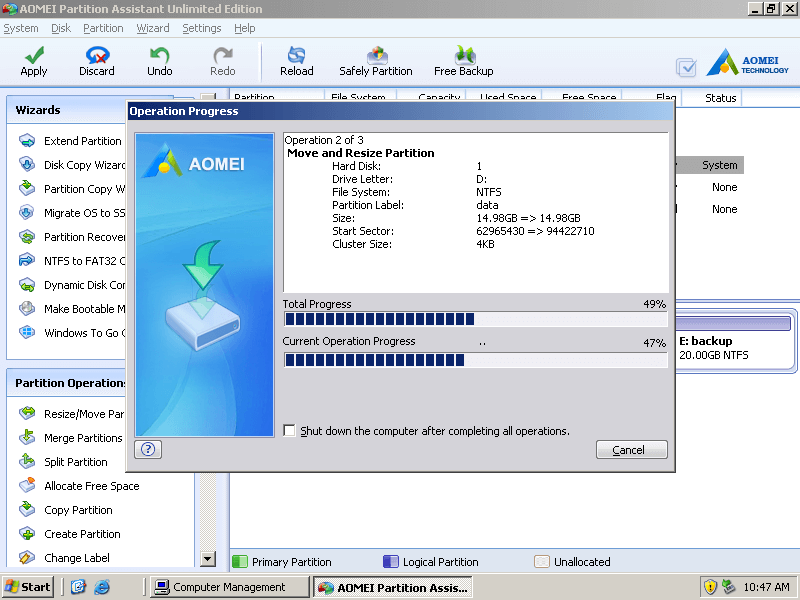Click the security shield tray icon
The image size is (800, 600).
click(710, 587)
